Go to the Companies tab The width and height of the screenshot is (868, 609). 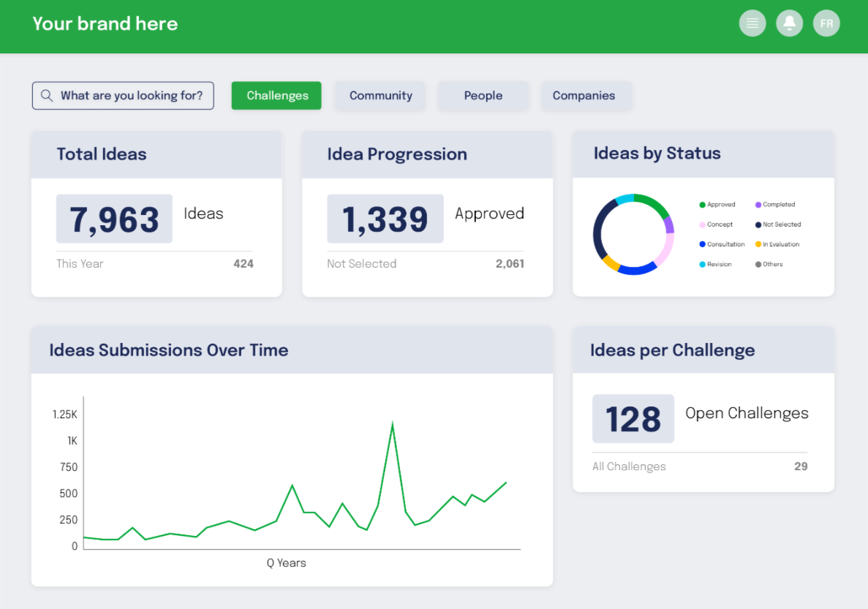pos(586,96)
